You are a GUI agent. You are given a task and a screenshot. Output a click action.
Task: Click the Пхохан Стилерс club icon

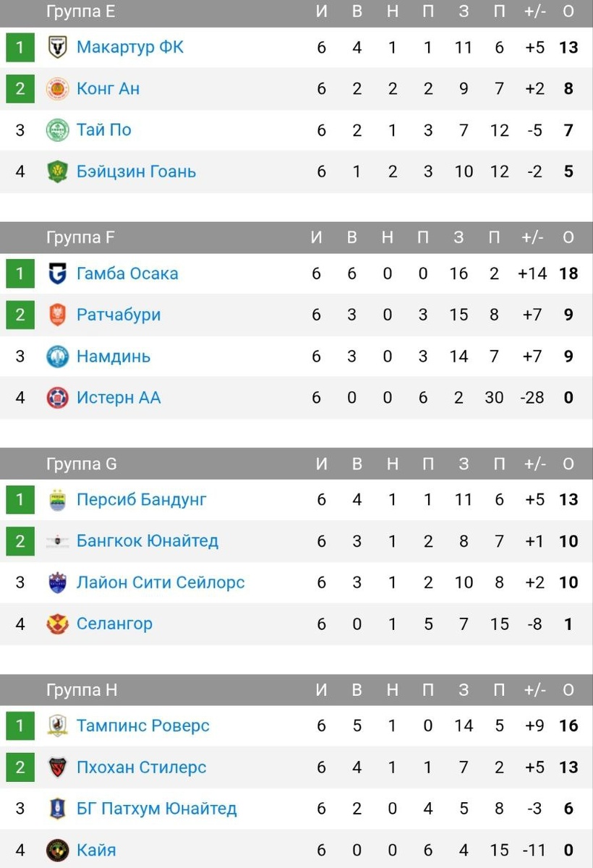57,767
